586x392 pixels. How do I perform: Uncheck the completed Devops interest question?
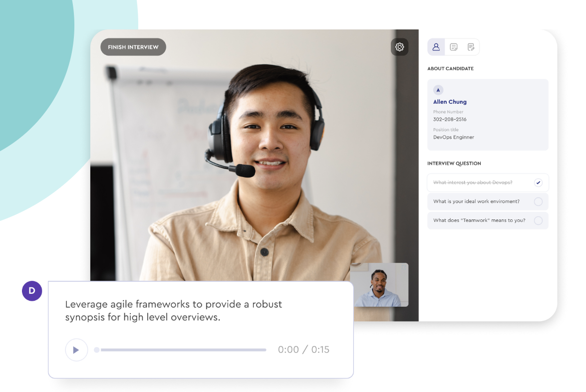point(538,183)
